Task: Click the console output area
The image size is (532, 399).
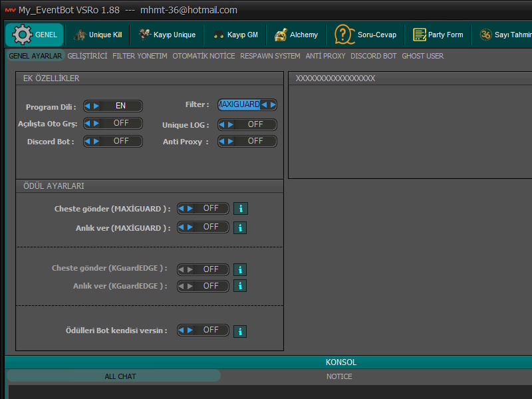Action: (x=270, y=392)
